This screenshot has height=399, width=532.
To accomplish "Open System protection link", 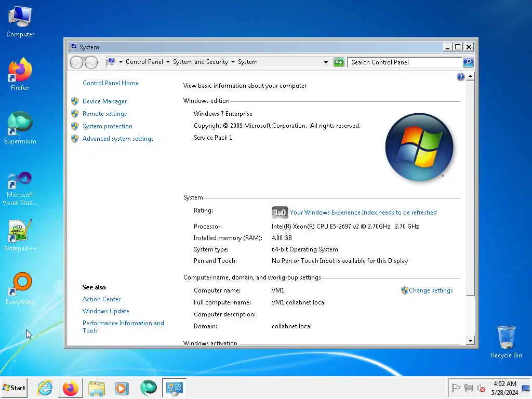I will tap(107, 126).
